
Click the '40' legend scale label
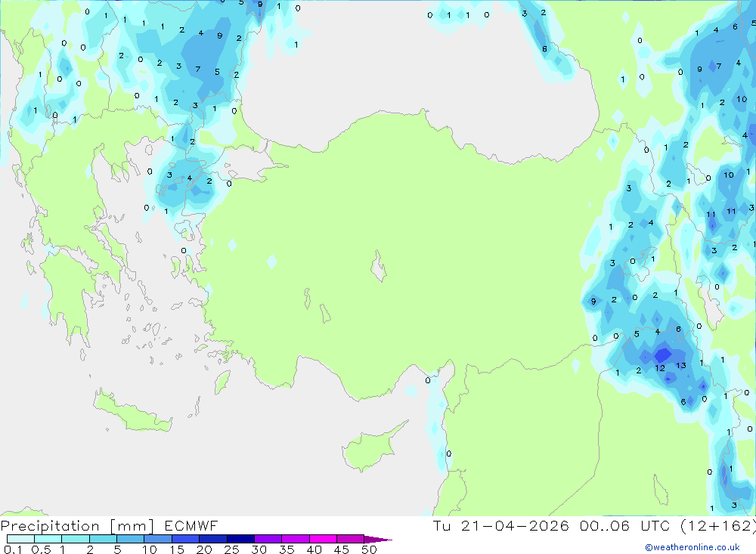tap(314, 549)
